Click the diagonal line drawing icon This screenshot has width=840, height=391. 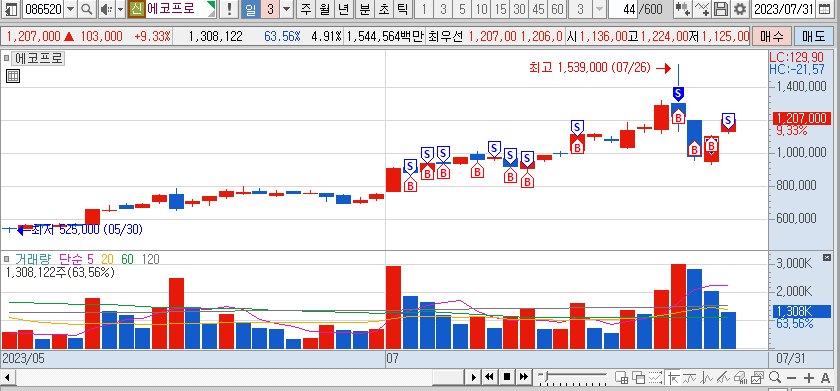723,377
